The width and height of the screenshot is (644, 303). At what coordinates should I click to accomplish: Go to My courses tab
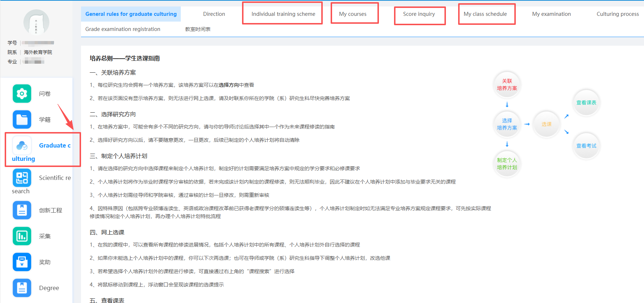[353, 14]
